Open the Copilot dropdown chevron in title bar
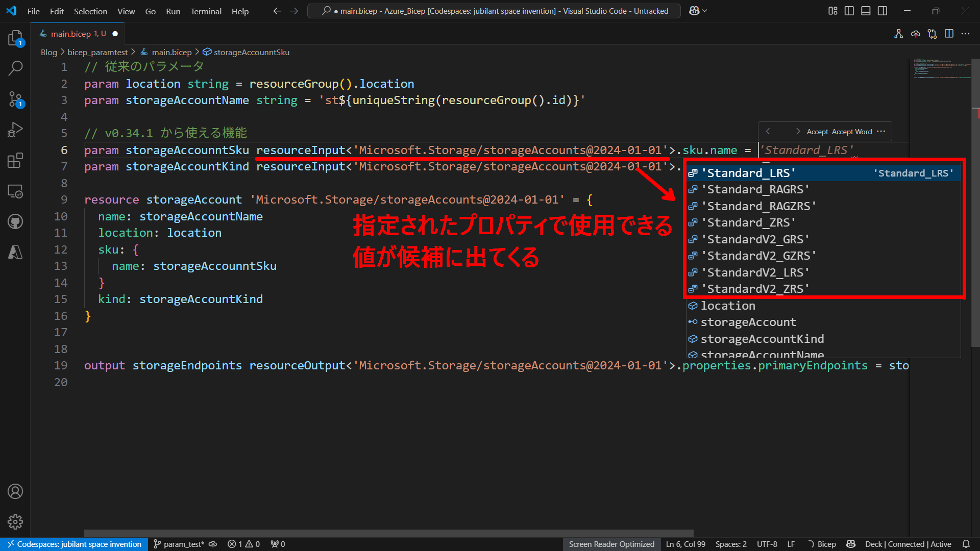The width and height of the screenshot is (980, 551). [x=705, y=11]
